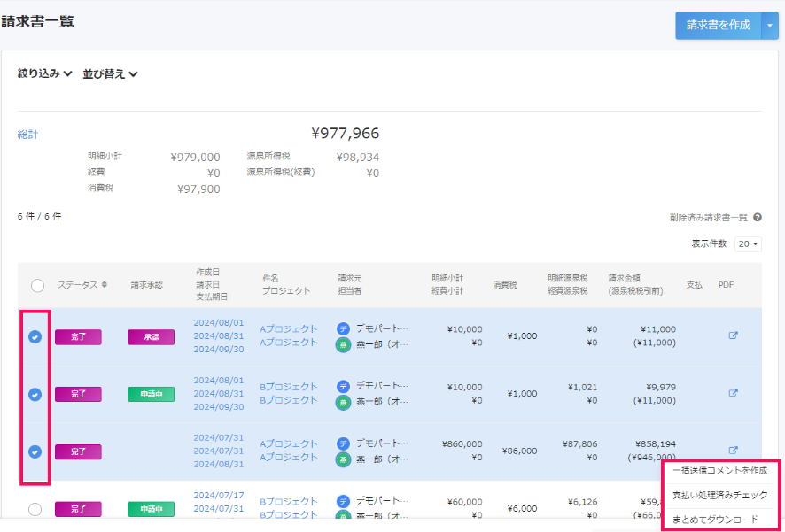Screen dimensions: 785x532
Task: Click the 2024/09/30 date of the Aプロジェクト row
Action: [219, 349]
